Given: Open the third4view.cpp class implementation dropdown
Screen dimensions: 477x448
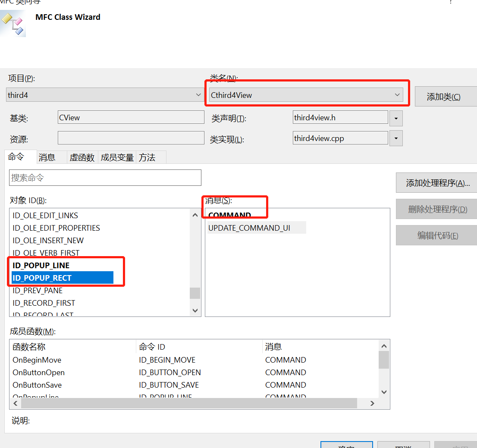Looking at the screenshot, I should (x=396, y=138).
